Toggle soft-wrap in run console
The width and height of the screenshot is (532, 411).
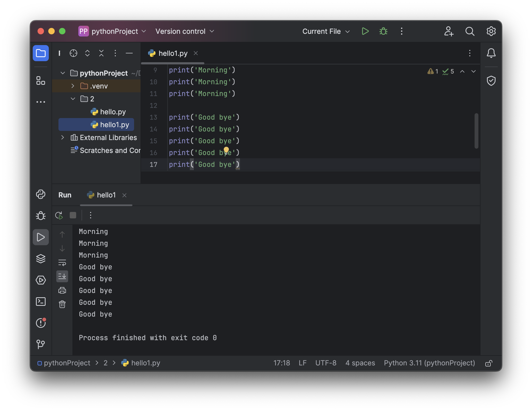coord(62,263)
